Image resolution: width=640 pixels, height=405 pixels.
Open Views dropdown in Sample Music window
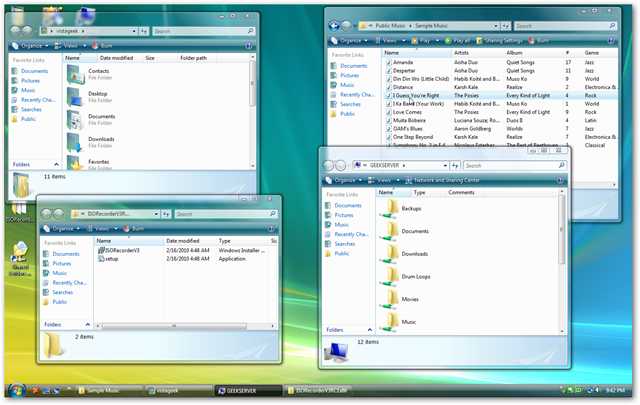pyautogui.click(x=391, y=41)
